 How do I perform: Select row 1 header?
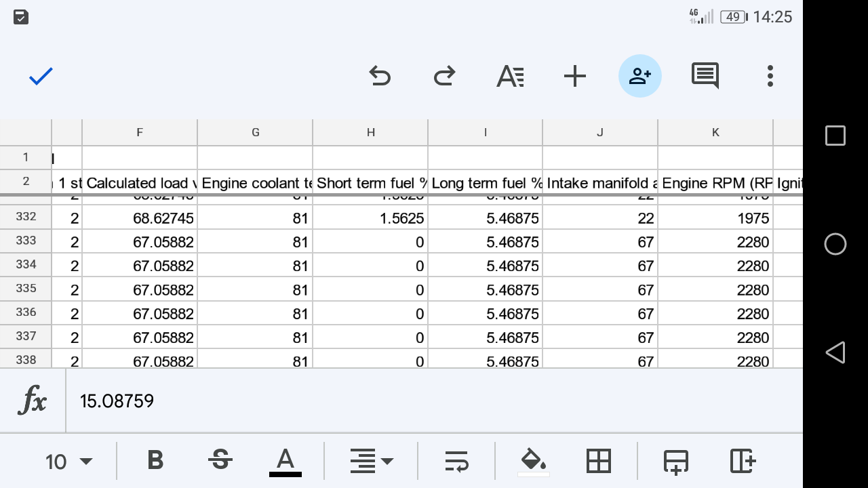(x=26, y=158)
